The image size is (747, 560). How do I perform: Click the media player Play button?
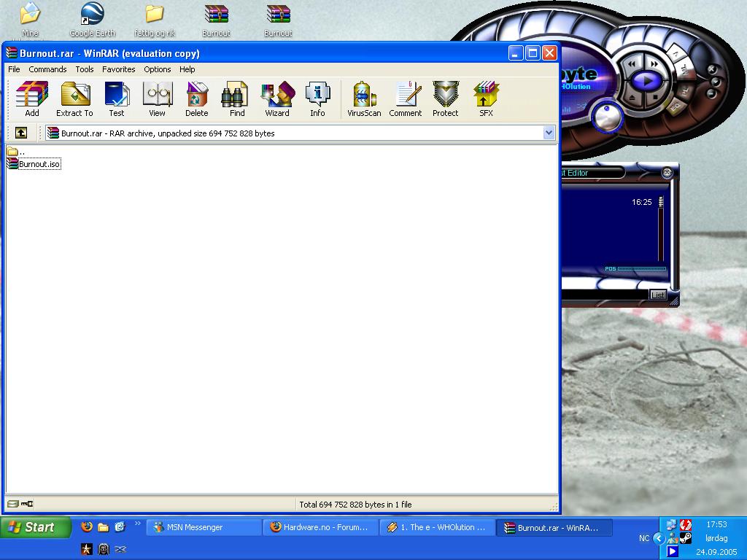click(646, 81)
